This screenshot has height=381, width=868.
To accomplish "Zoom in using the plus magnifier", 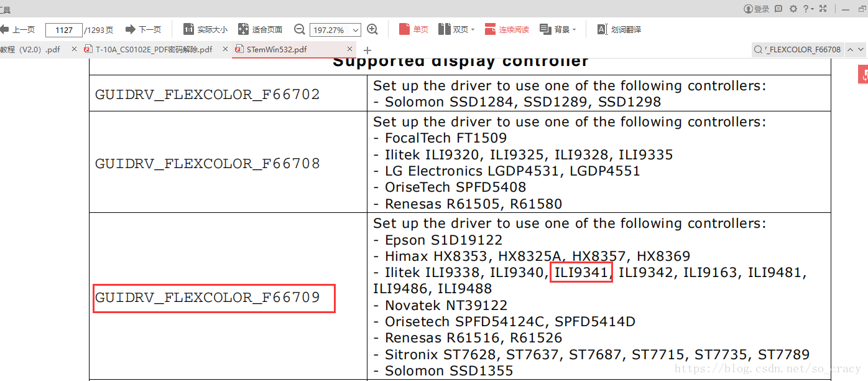I will (x=372, y=29).
